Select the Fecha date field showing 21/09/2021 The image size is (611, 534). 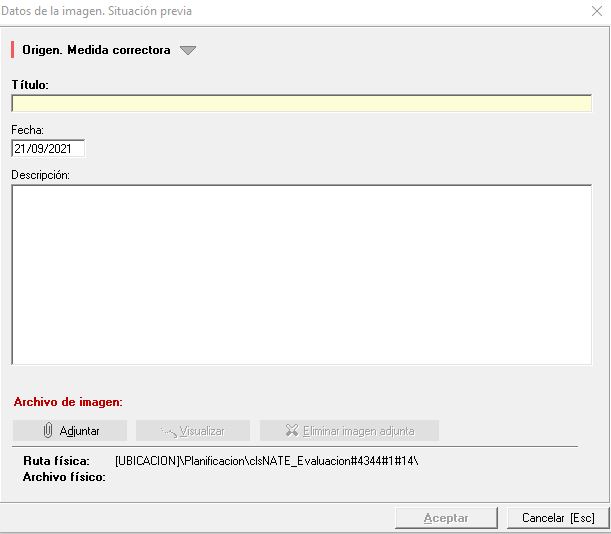coord(48,149)
